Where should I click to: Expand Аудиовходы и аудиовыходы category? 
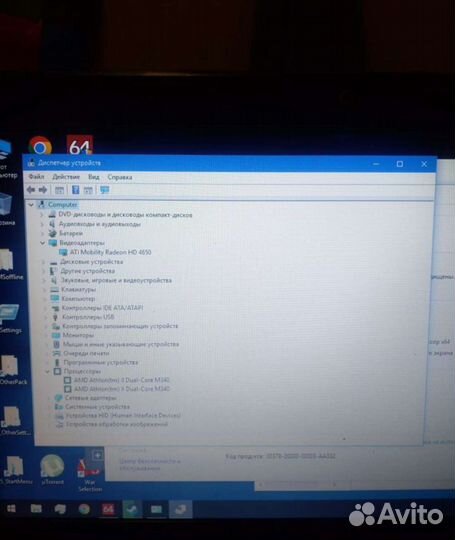pos(42,224)
